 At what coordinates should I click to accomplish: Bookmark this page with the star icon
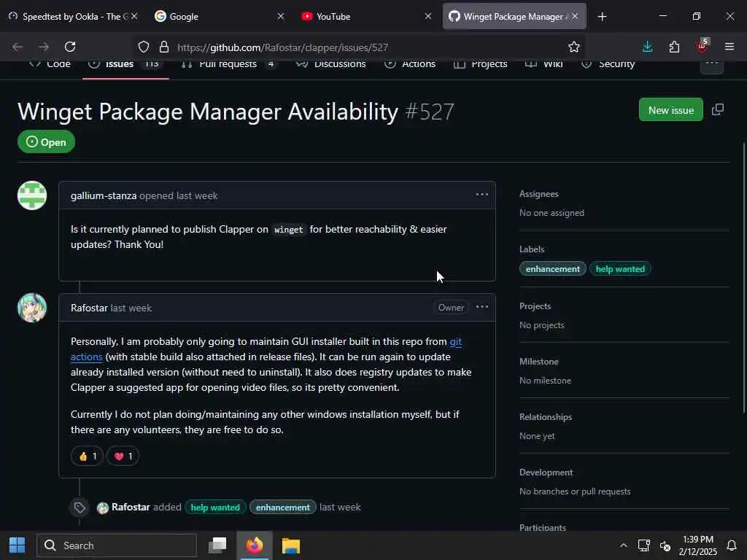click(x=573, y=47)
